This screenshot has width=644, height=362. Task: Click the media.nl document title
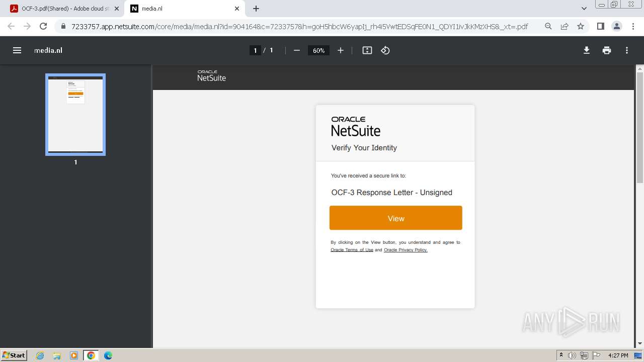(48, 50)
